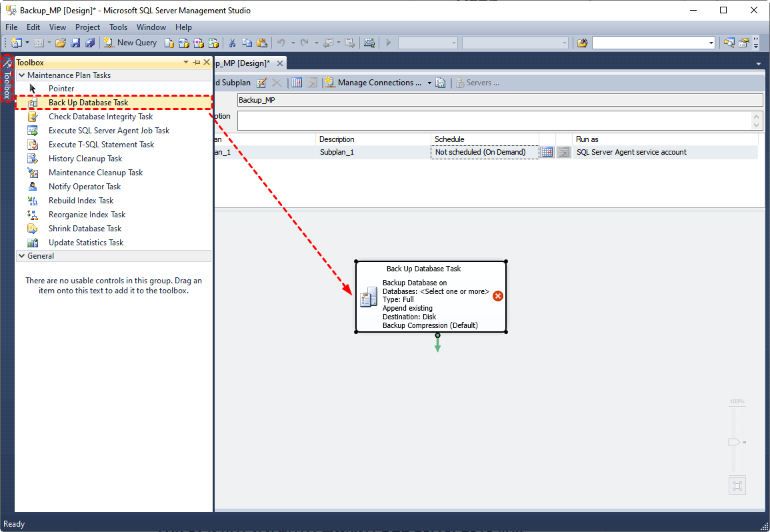Click the Delete Subplan X icon
The height and width of the screenshot is (532, 770).
coord(277,82)
